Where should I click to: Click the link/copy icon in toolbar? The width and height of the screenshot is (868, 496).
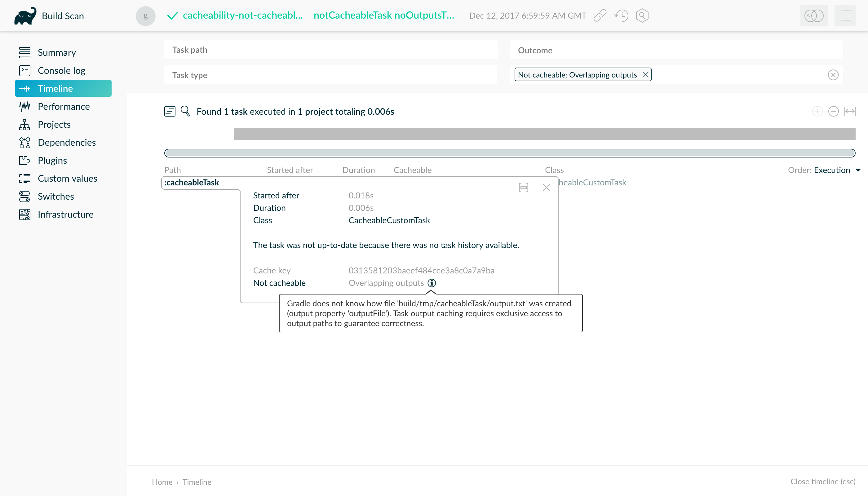pyautogui.click(x=600, y=16)
